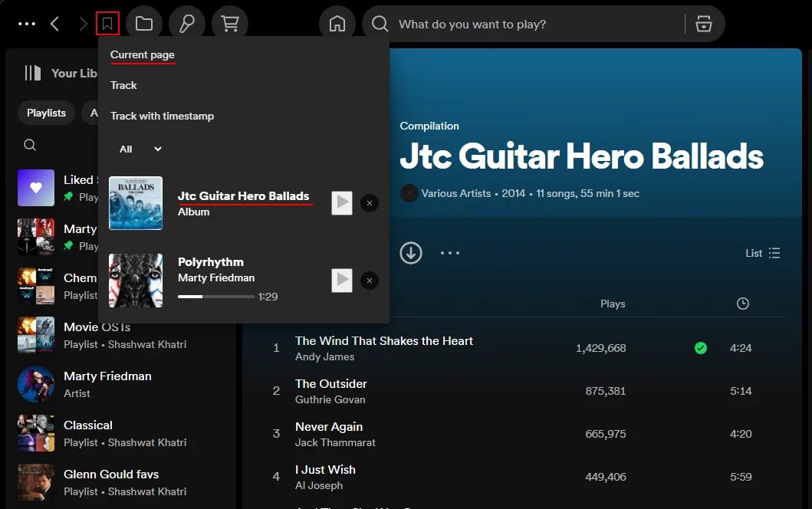Play the Polyrhythm bookmark
812x509 pixels.
[x=342, y=281]
